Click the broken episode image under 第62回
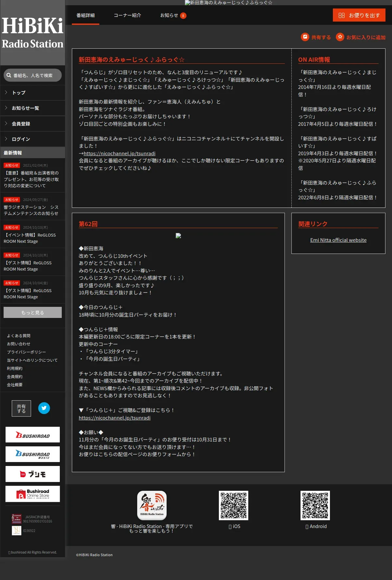Screen dimensions: 392x580 (x=178, y=236)
